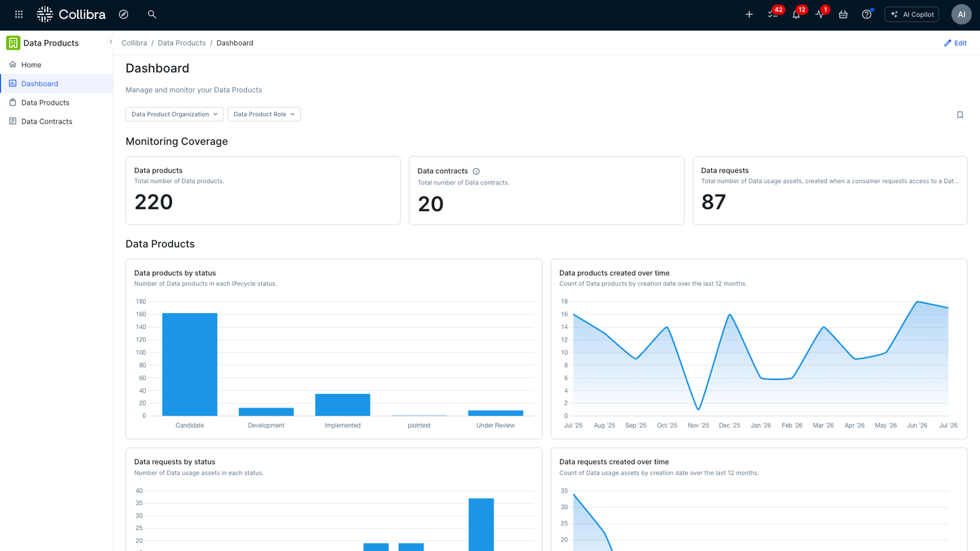Click Collibra breadcrumb link
Image resolution: width=980 pixels, height=551 pixels.
coord(134,43)
